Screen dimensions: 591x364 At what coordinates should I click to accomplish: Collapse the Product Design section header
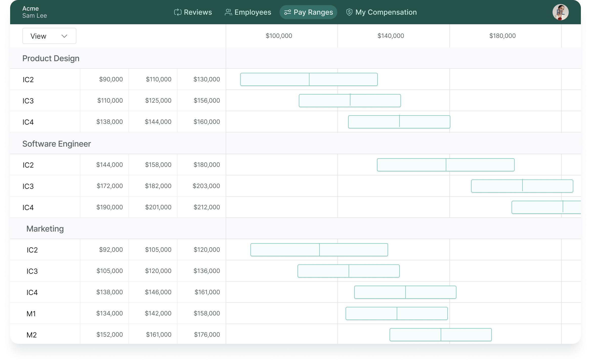(51, 58)
